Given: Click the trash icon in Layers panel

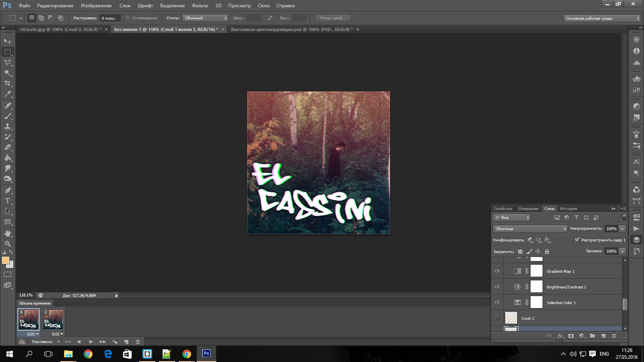Looking at the screenshot, I should point(614,336).
